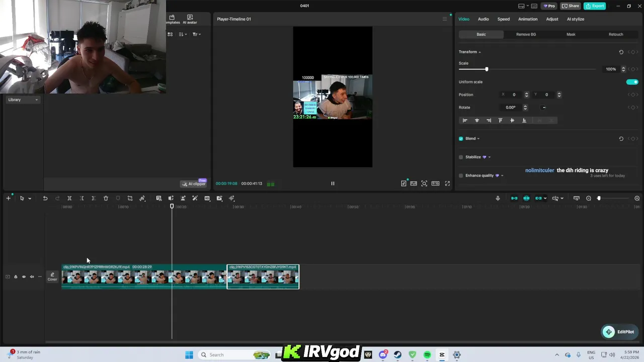Click the Windows Start button
Screen dimensions: 644x362
[189, 355]
